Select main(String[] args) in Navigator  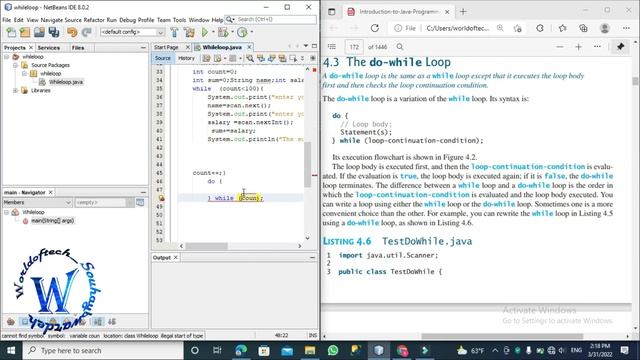[x=52, y=221]
